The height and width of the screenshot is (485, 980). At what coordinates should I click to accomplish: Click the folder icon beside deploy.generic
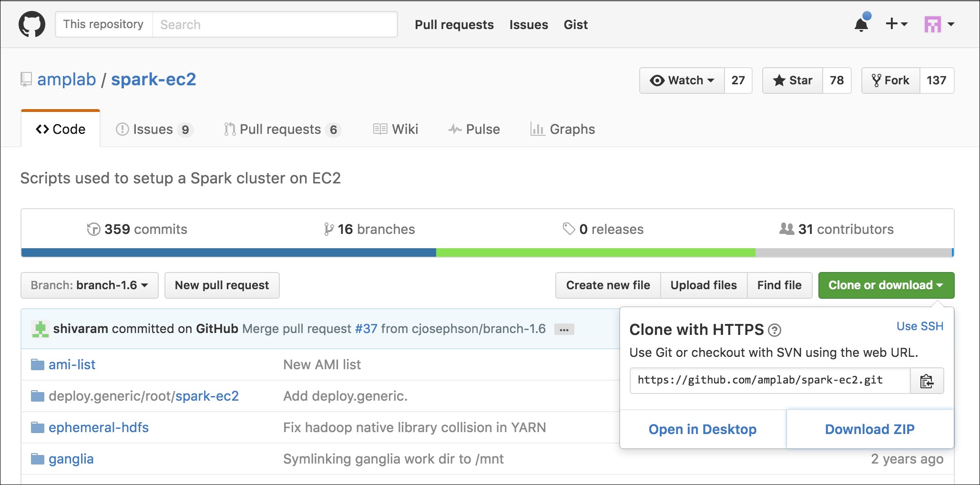click(x=38, y=396)
